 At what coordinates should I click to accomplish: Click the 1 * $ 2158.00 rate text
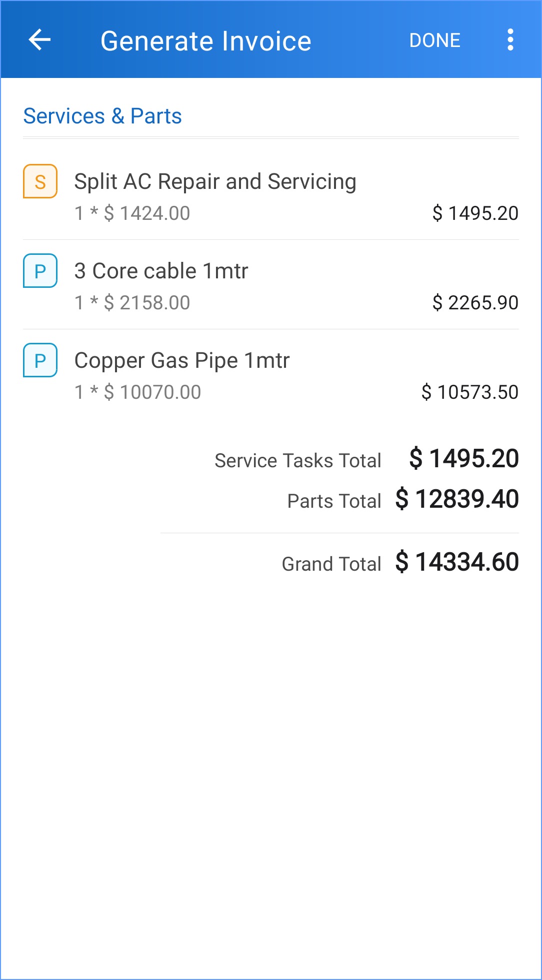tap(132, 303)
